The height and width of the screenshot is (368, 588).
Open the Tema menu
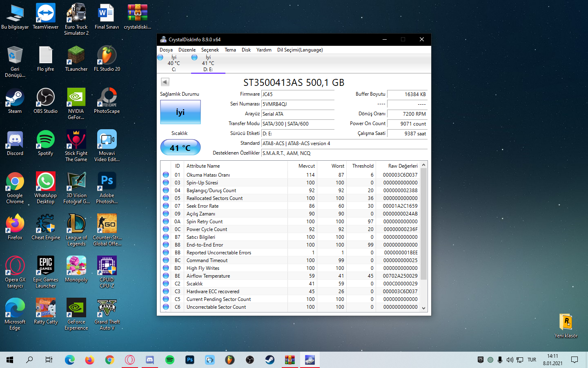click(x=230, y=50)
